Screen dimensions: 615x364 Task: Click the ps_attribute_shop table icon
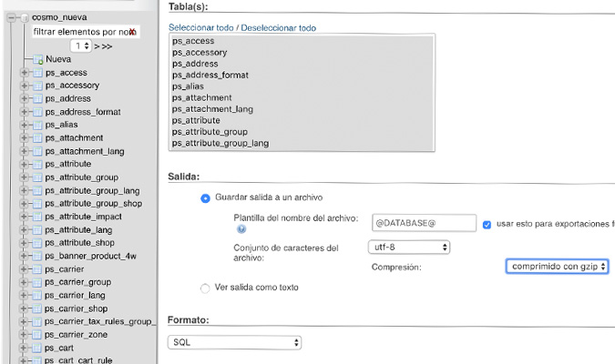(x=37, y=243)
